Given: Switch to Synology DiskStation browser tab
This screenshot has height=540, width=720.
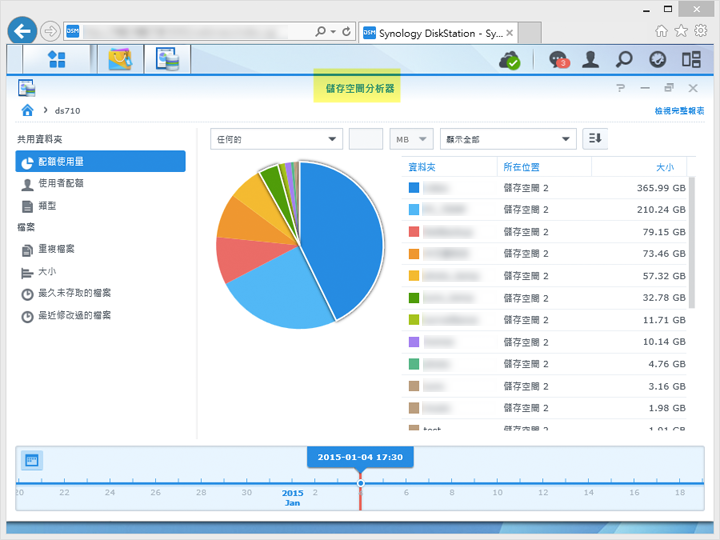Looking at the screenshot, I should 438,33.
